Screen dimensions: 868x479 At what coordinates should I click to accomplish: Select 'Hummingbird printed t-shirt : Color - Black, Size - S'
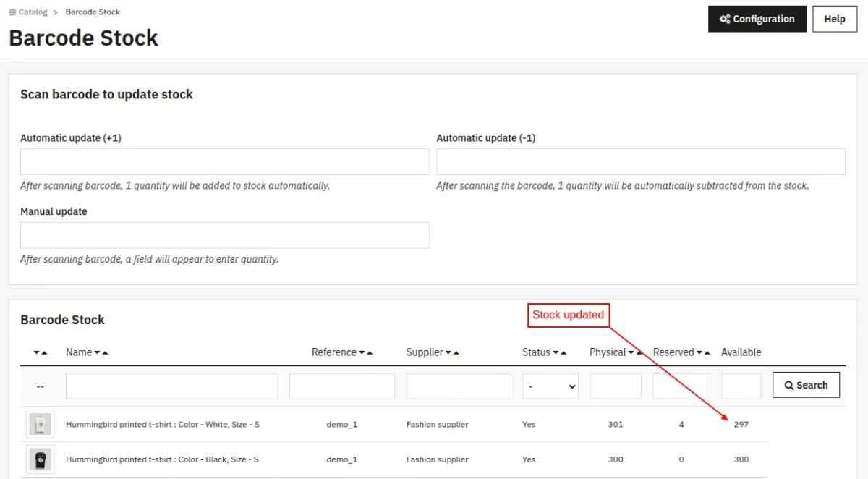point(162,459)
